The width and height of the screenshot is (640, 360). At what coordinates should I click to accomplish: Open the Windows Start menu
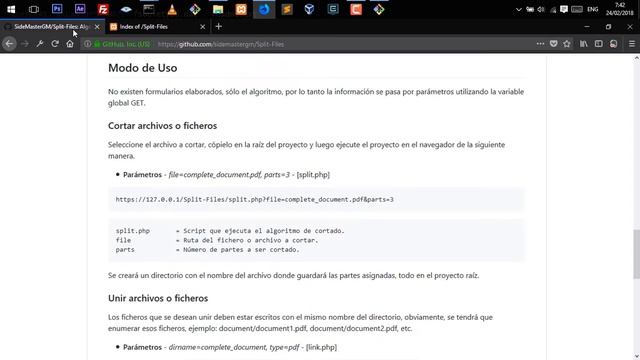(11, 9)
